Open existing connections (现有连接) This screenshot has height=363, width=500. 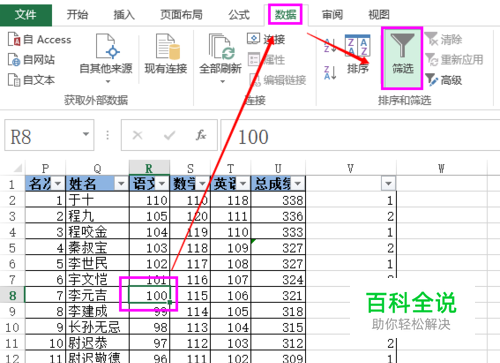(166, 54)
